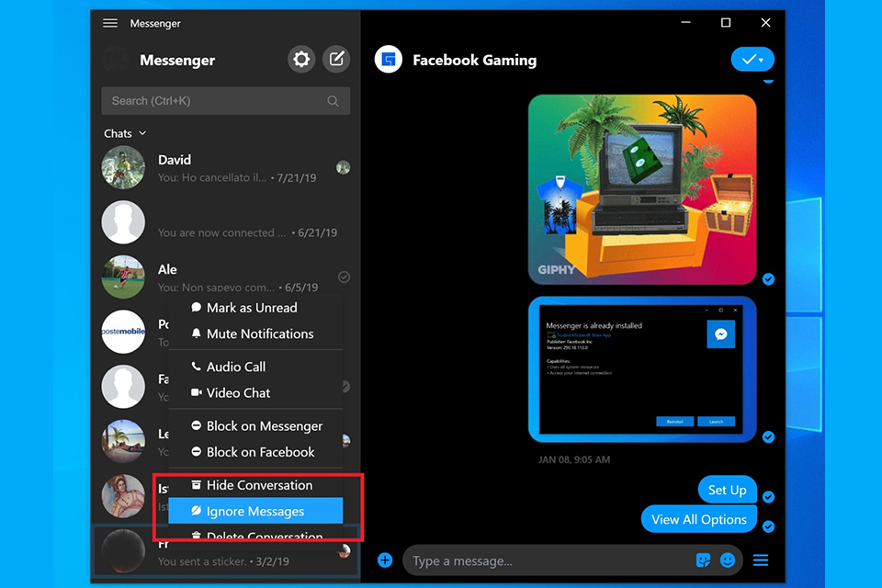Expand the Chats dropdown
Viewport: 882px width, 588px height.
[125, 133]
